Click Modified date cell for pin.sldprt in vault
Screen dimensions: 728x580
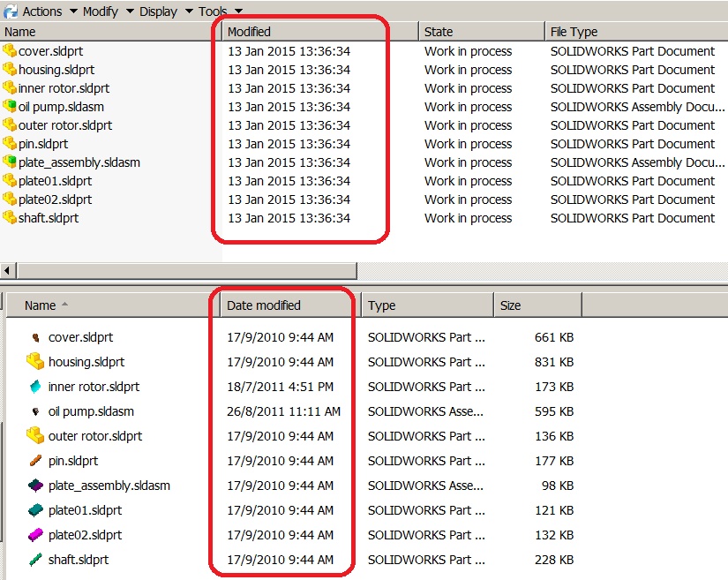(x=289, y=144)
